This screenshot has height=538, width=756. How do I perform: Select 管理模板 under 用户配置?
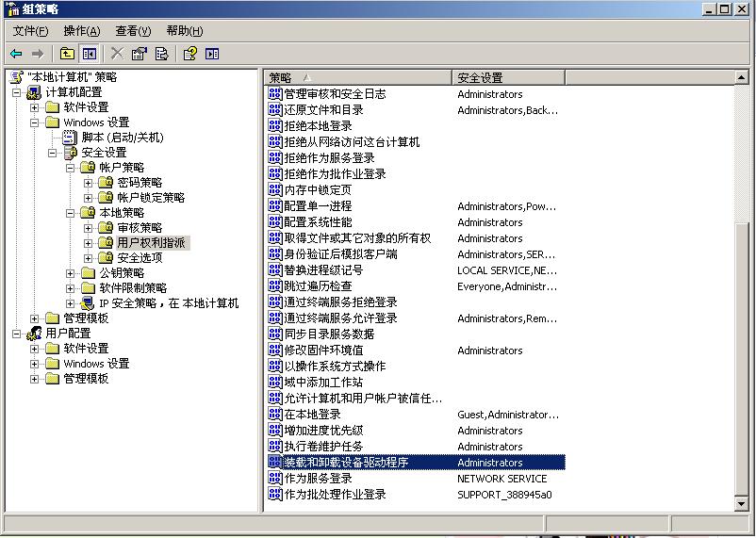pos(86,379)
